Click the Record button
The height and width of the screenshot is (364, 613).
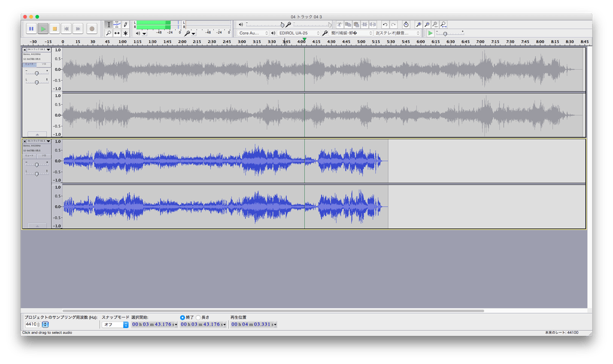coord(92,28)
